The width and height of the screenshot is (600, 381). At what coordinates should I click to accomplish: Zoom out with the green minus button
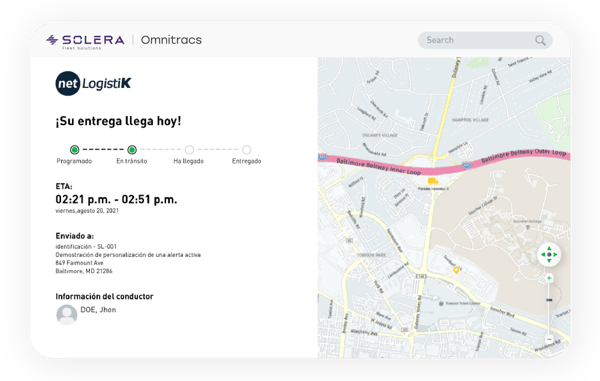(x=549, y=339)
